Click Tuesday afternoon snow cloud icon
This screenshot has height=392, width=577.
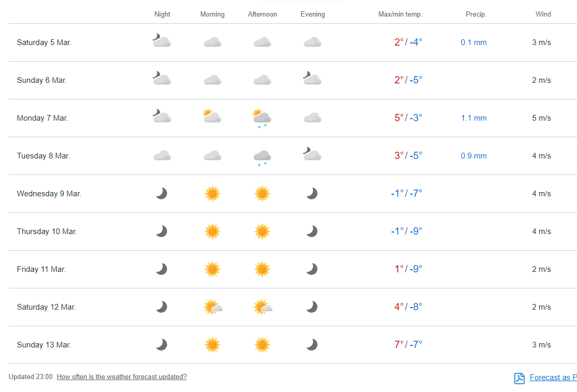(x=262, y=156)
